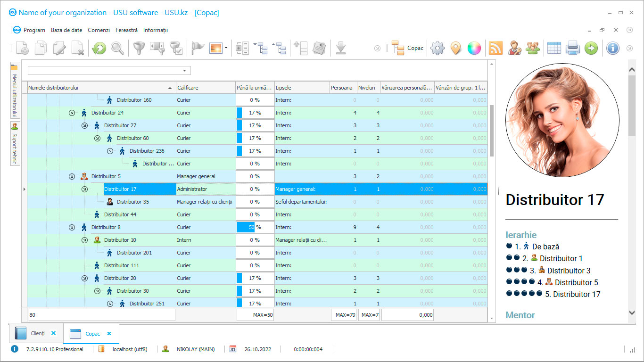Click the orange map location pin icon
The image size is (644, 362).
(x=455, y=48)
